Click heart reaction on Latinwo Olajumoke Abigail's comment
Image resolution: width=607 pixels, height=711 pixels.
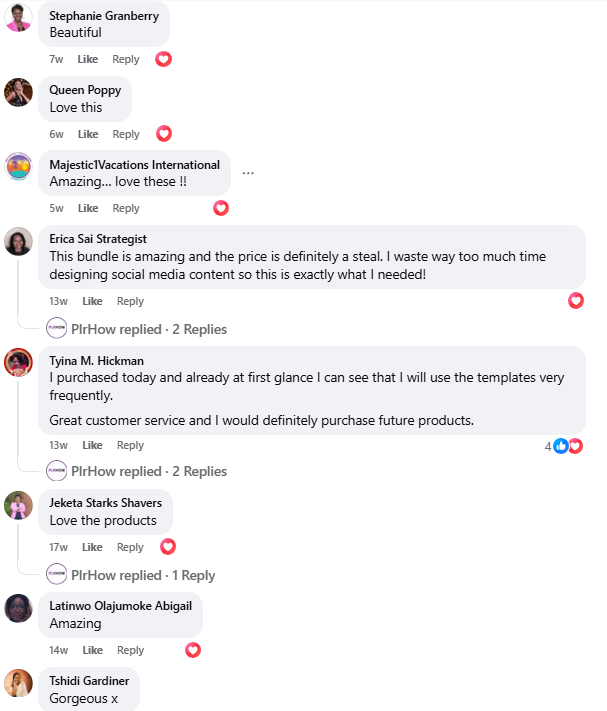tap(193, 650)
